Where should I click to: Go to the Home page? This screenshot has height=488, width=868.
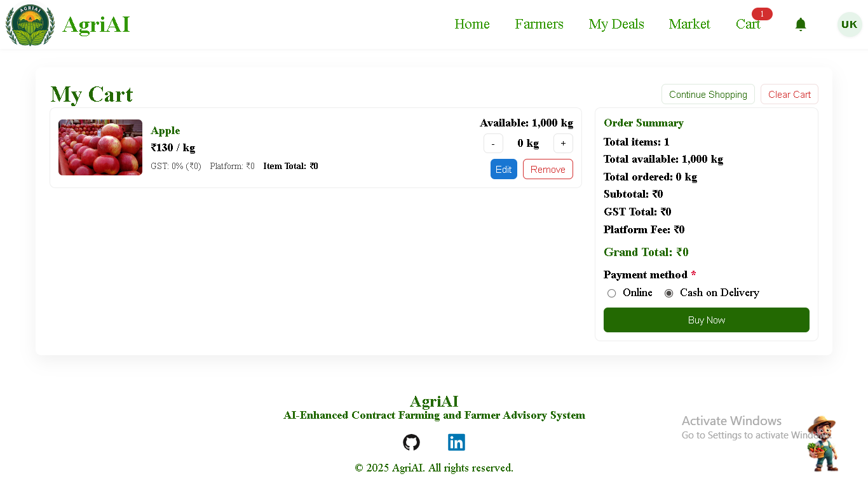tap(471, 24)
